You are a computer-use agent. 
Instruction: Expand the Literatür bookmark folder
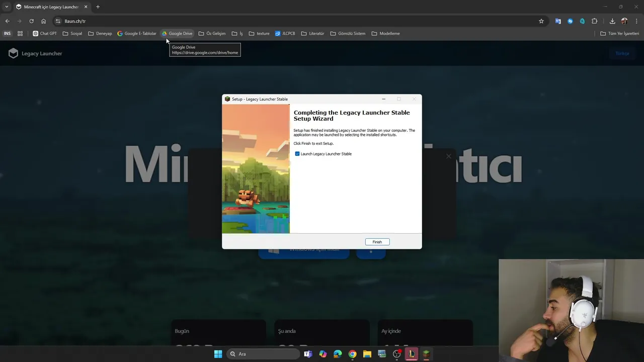point(312,34)
